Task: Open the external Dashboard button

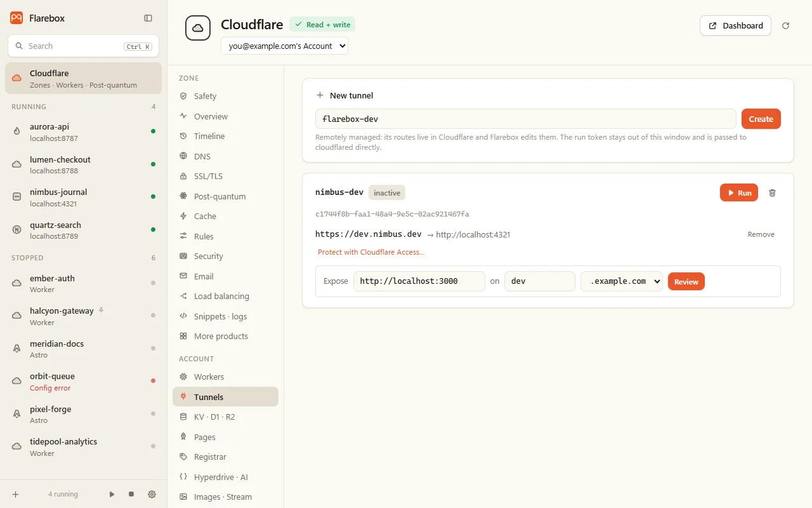Action: coord(736,25)
